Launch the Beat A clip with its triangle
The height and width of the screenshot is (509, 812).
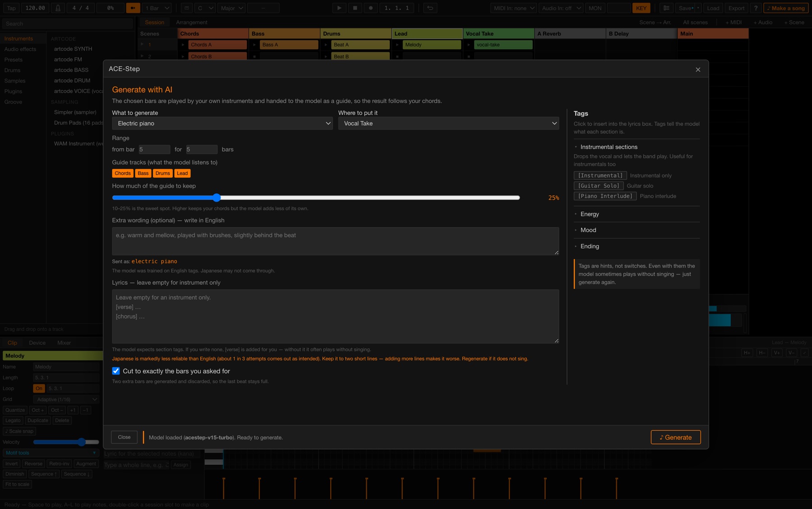pyautogui.click(x=326, y=45)
